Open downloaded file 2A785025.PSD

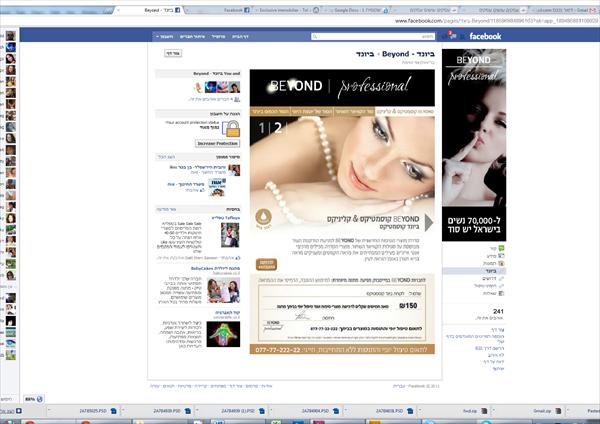(93, 411)
